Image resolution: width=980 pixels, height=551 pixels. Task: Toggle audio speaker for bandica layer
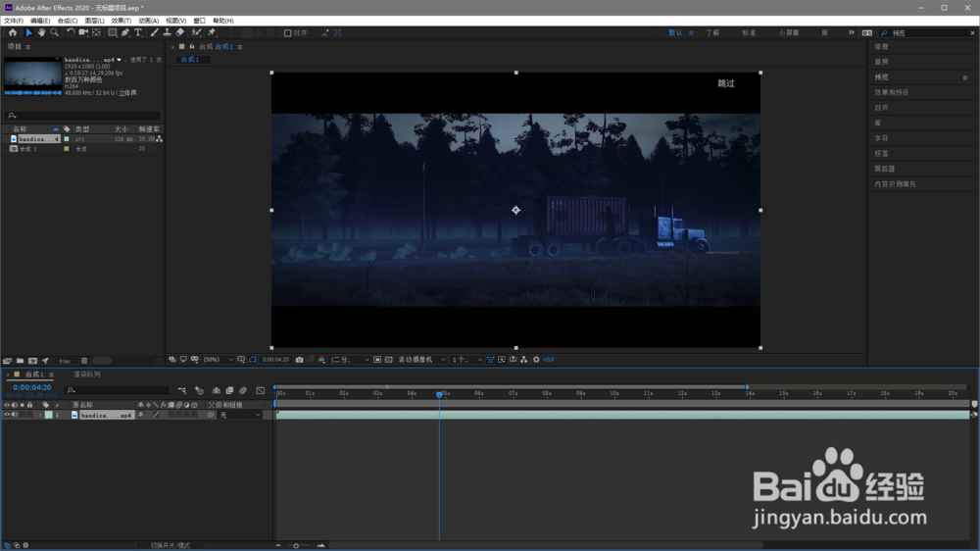pos(15,415)
